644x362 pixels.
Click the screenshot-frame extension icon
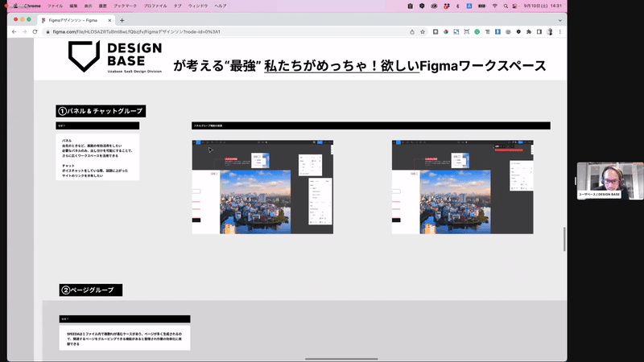click(x=467, y=31)
